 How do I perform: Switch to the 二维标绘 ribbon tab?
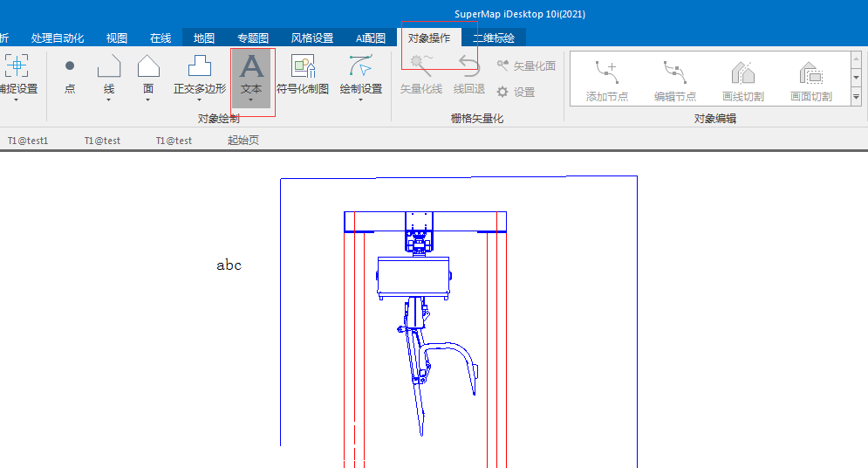click(494, 38)
